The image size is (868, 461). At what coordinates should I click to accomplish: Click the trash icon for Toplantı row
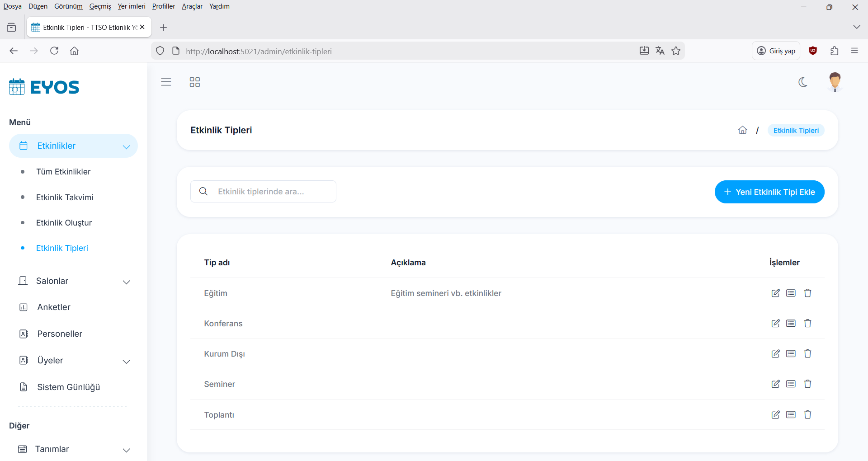pyautogui.click(x=807, y=414)
